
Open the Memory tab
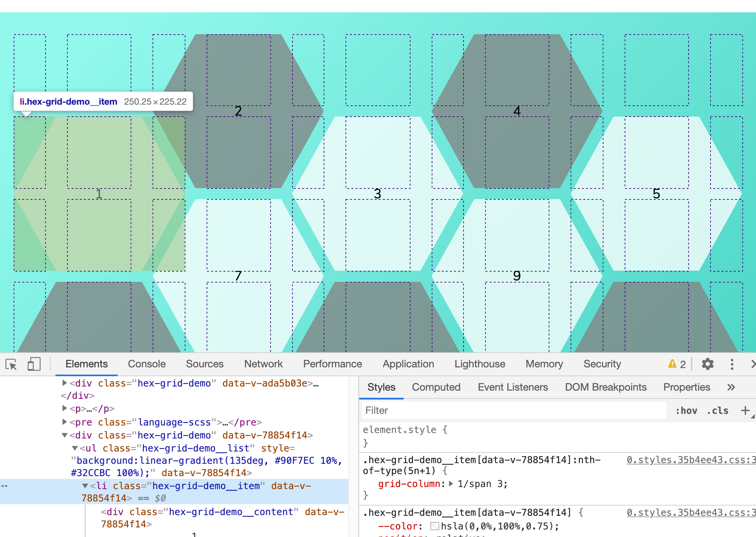[x=544, y=364]
